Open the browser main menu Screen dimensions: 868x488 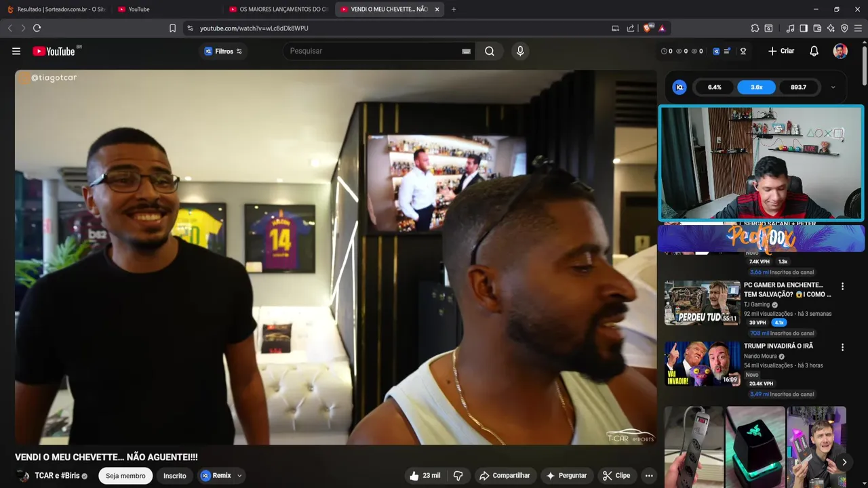(858, 28)
